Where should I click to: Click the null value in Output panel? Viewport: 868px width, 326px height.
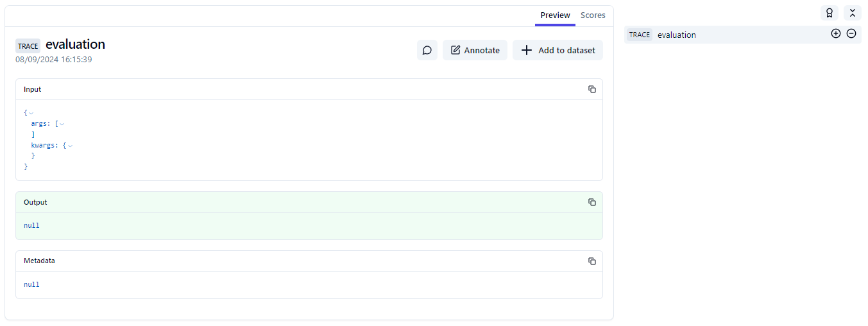pyautogui.click(x=31, y=226)
